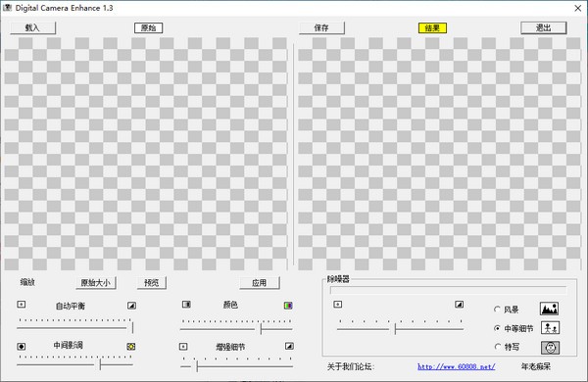
Task: Click the small square icon left of 自动平衡
Action: [22, 305]
